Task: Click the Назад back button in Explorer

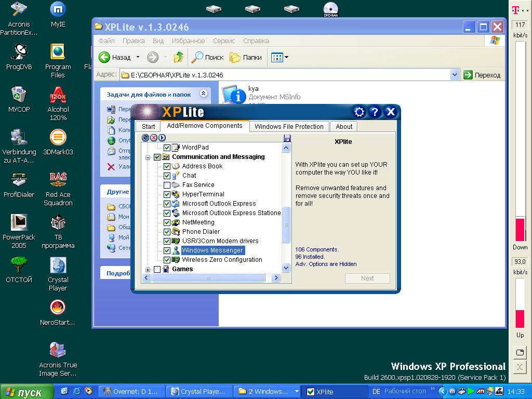Action: 115,57
